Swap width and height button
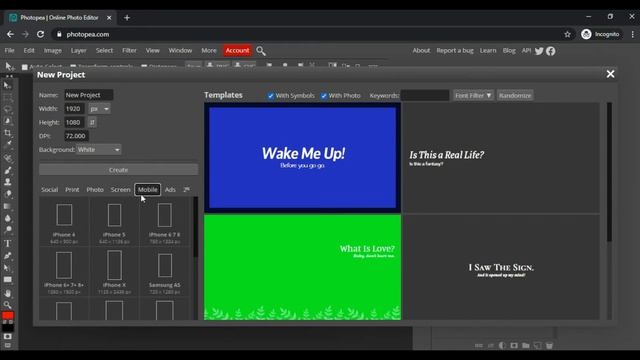Screen dimensions: 640x360 [x=92, y=122]
